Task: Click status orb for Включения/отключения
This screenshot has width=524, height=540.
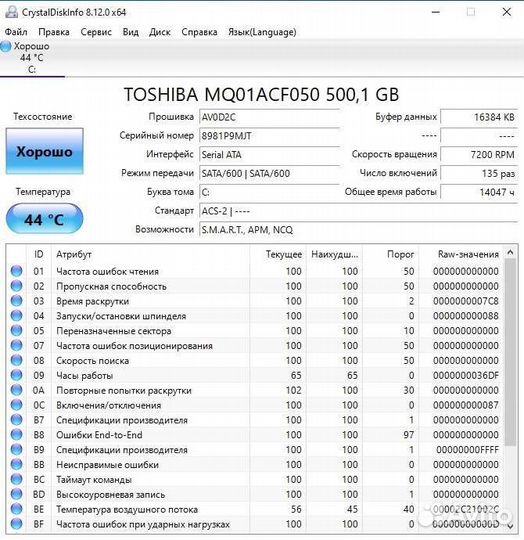Action: coord(16,405)
